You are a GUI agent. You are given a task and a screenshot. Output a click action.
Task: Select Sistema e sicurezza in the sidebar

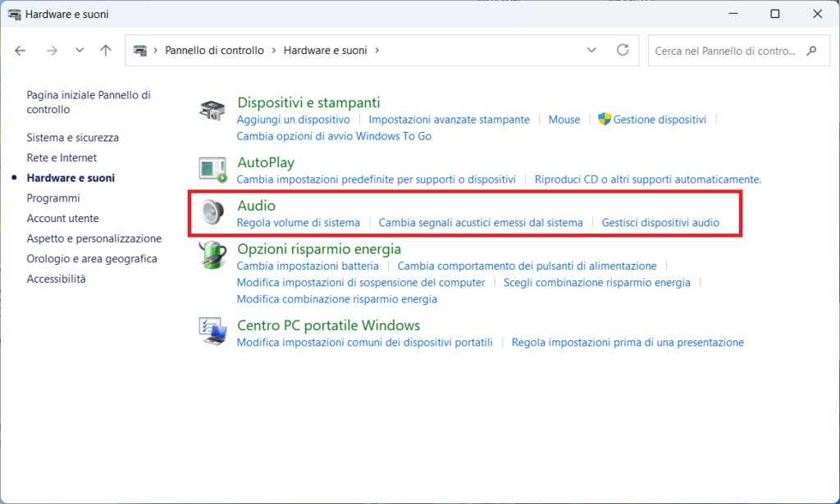72,138
